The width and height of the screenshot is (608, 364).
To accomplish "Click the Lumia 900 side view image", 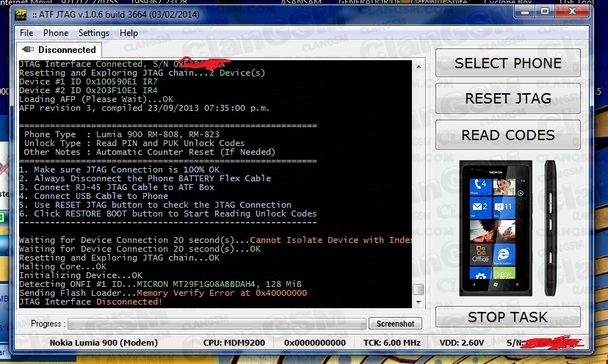I will pos(551,228).
